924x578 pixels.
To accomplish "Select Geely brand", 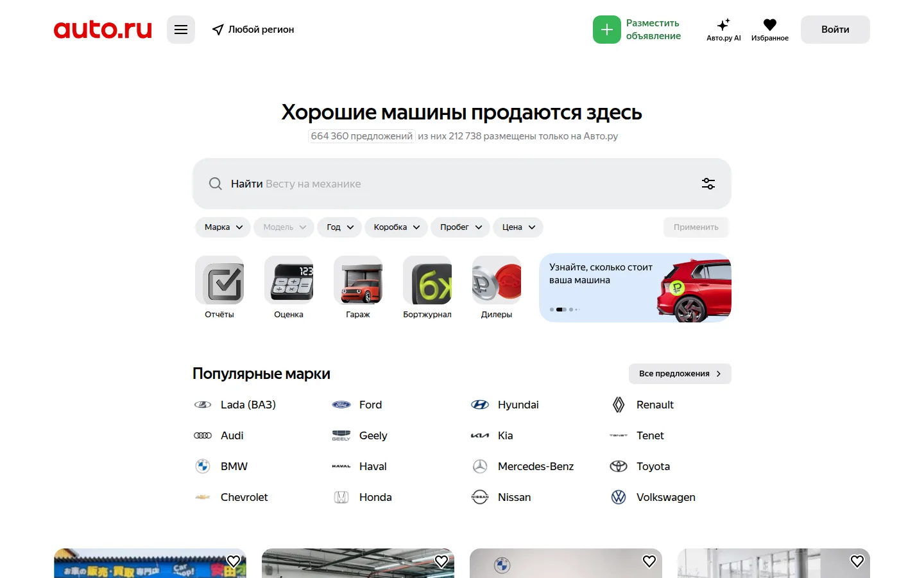I will coord(360,435).
